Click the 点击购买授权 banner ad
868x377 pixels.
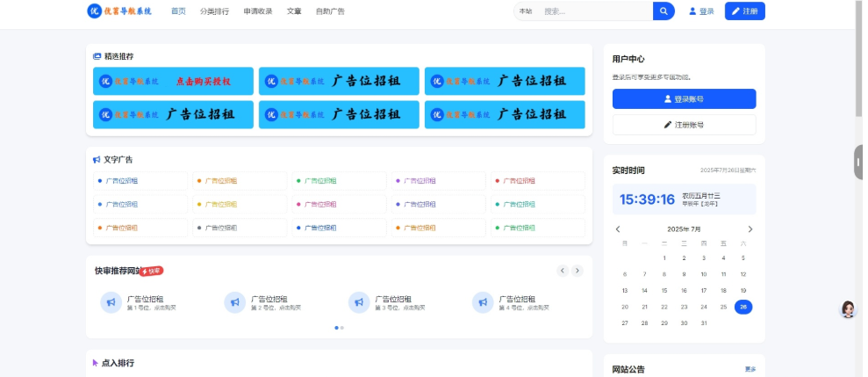click(173, 82)
